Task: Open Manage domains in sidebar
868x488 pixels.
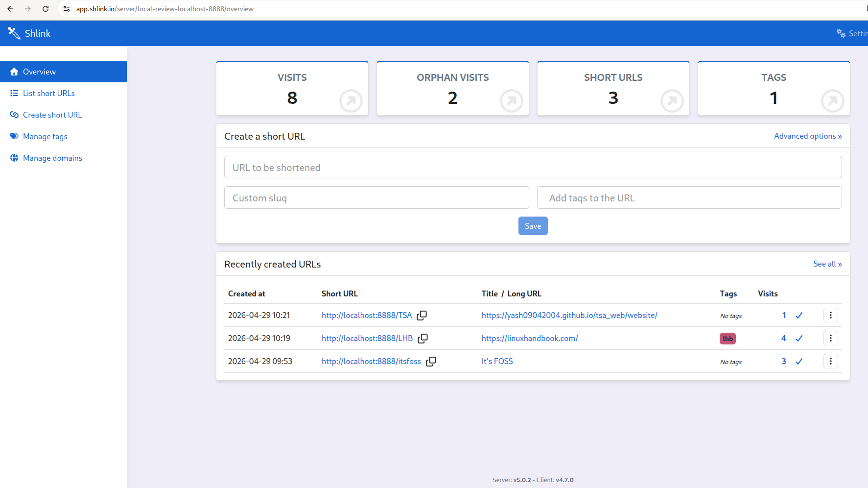Action: [x=63, y=158]
